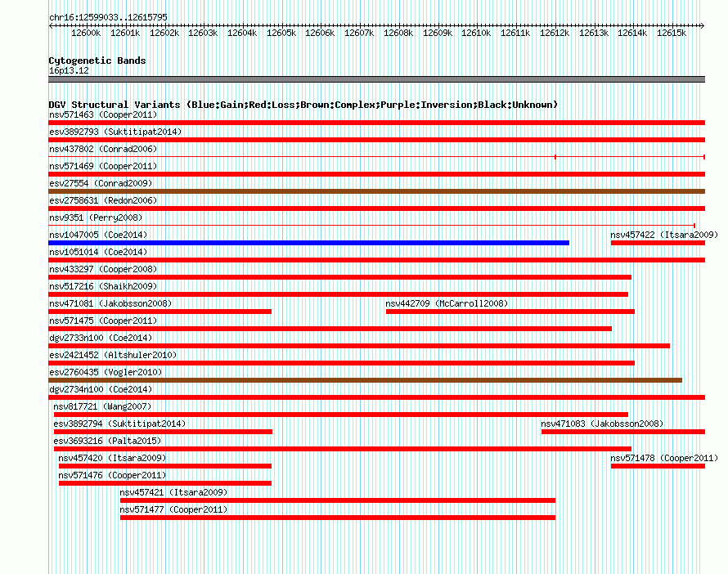The image size is (728, 574).
Task: Open dgv2734n100 (Coe2014) variant label
Action: pyautogui.click(x=101, y=389)
